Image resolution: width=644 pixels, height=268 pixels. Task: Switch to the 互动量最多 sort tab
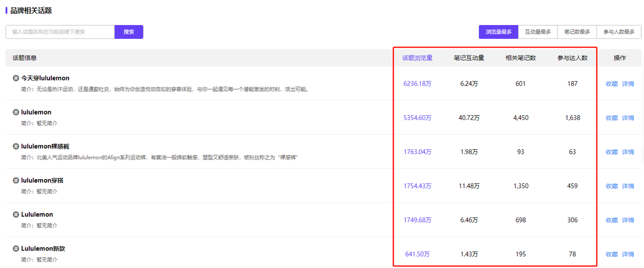[x=538, y=32]
